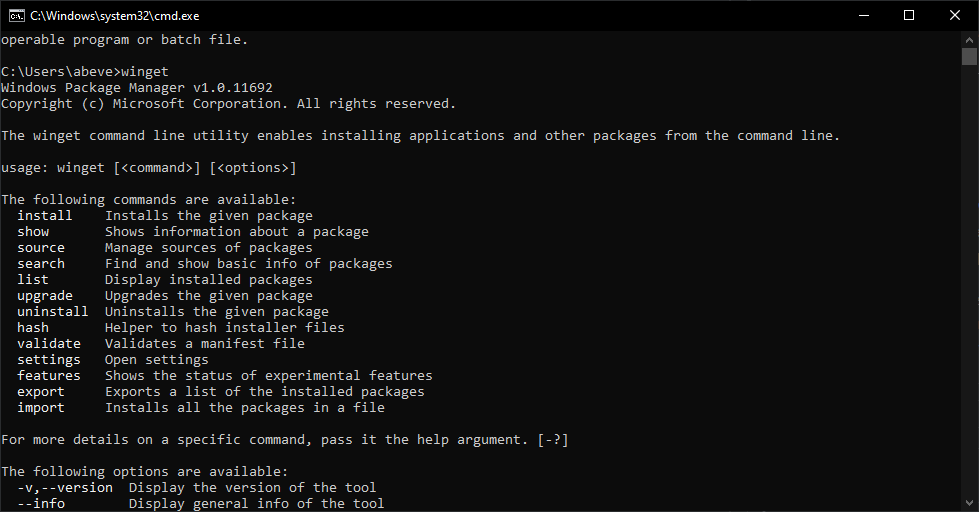The width and height of the screenshot is (979, 512).
Task: Click the "[-?]" help argument text
Action: click(x=553, y=439)
